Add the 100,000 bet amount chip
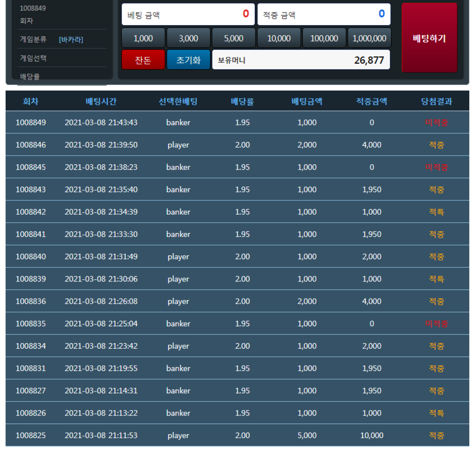This screenshot has width=476, height=461. (324, 38)
